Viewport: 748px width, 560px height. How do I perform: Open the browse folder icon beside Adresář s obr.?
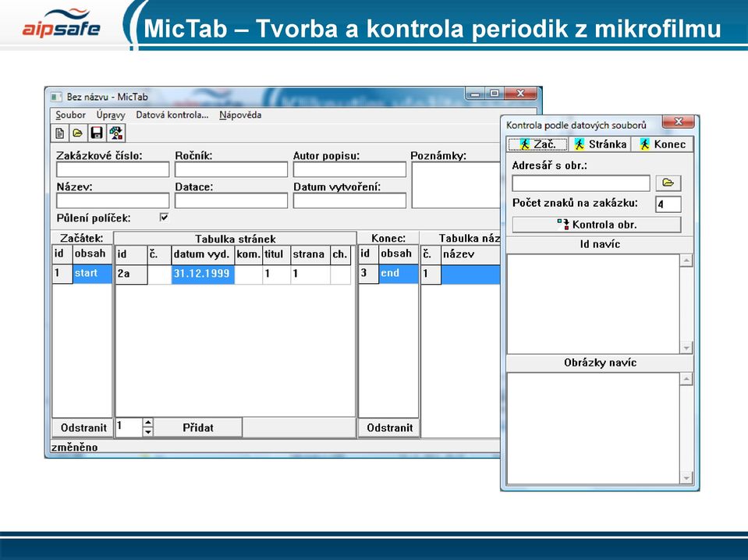[x=668, y=183]
